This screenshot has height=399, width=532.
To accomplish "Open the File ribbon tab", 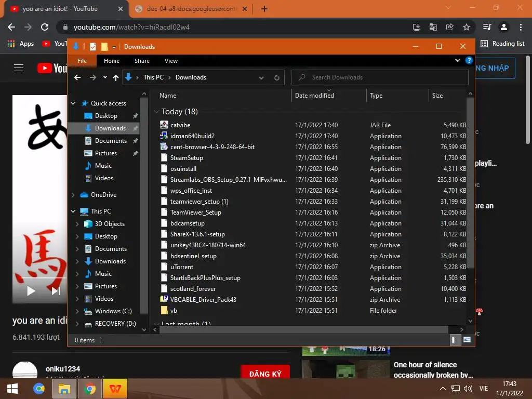I will [x=82, y=61].
